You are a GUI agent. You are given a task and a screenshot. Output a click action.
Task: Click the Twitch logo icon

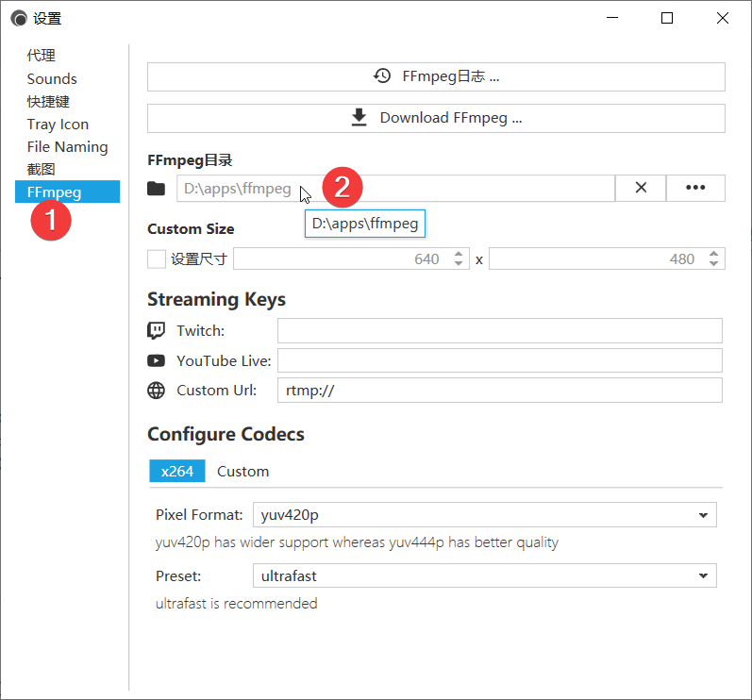pyautogui.click(x=157, y=330)
